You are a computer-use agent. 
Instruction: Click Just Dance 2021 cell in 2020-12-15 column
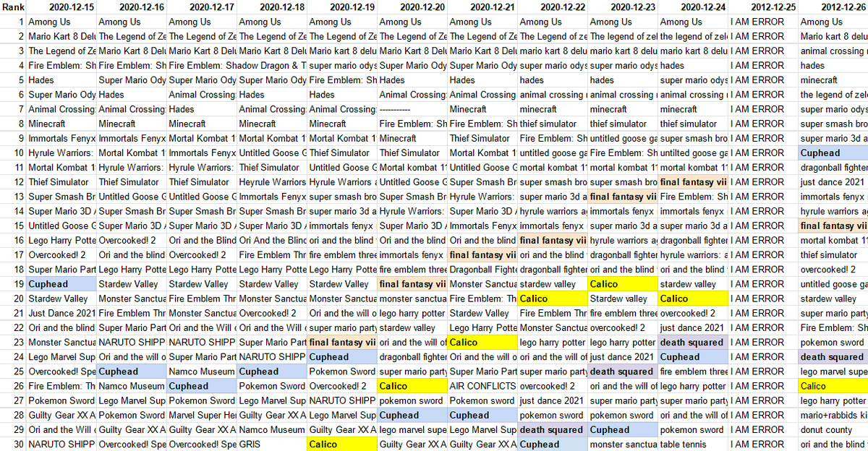(x=61, y=313)
